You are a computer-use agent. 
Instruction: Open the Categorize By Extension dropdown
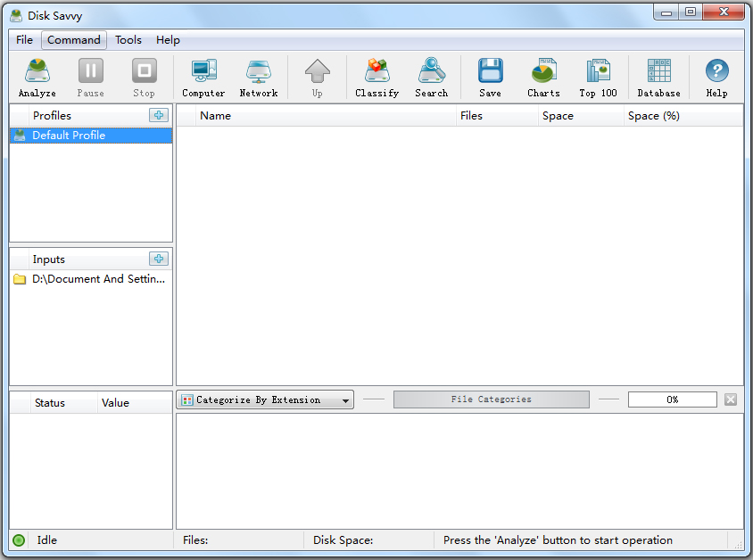[x=265, y=399]
